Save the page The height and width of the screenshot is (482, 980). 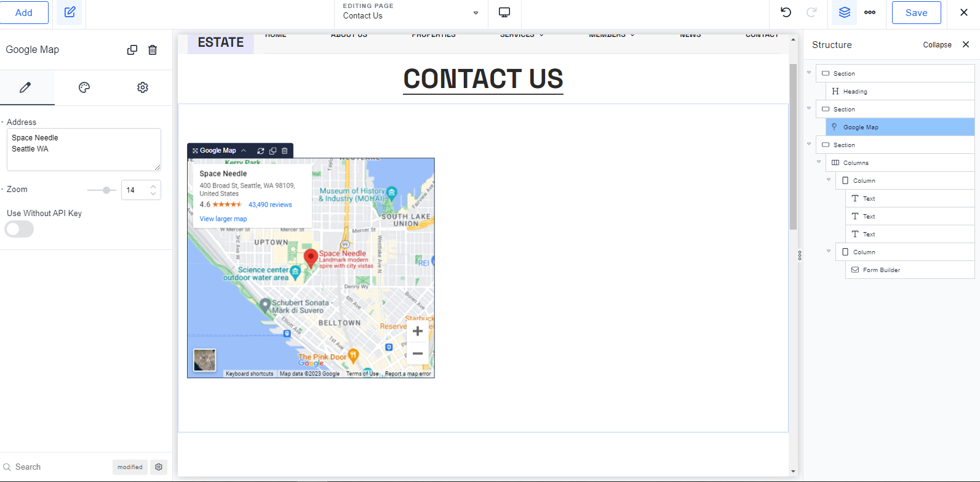click(916, 12)
